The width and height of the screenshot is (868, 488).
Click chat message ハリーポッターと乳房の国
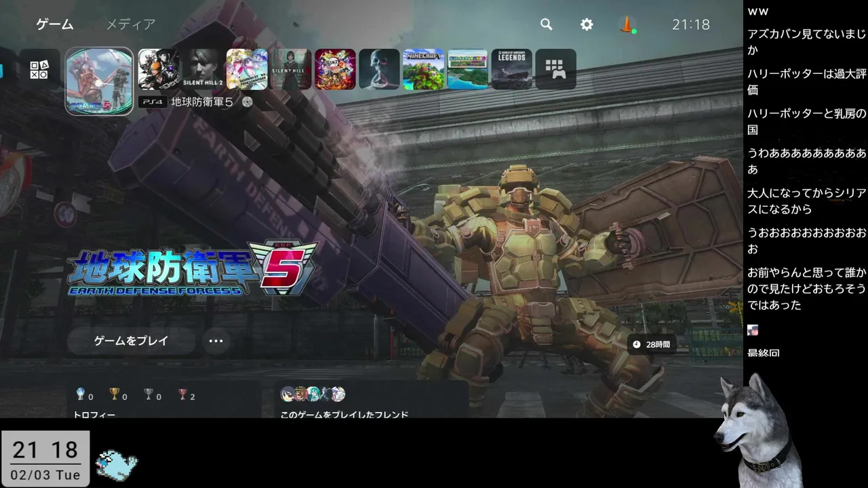(807, 121)
